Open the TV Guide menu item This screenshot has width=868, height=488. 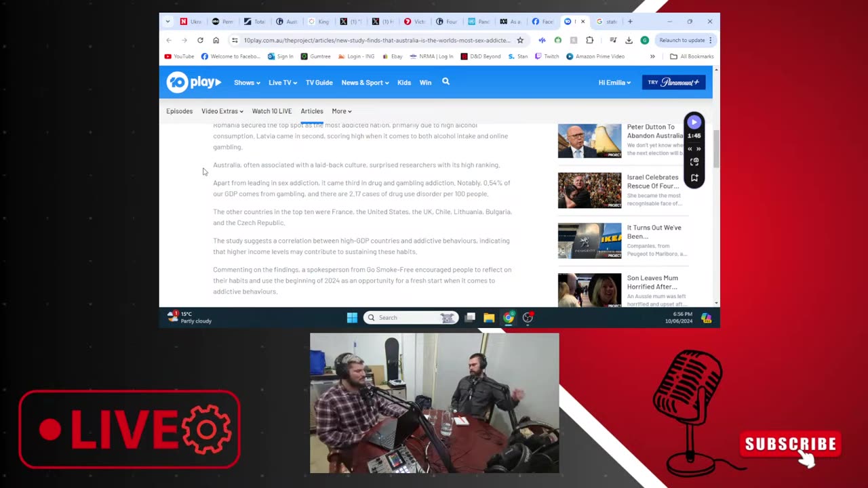(x=319, y=83)
